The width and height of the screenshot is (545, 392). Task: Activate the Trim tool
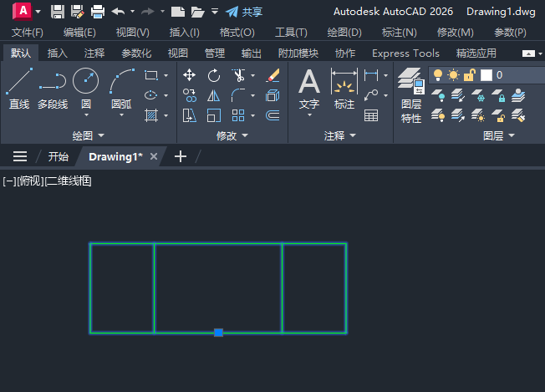(x=238, y=75)
